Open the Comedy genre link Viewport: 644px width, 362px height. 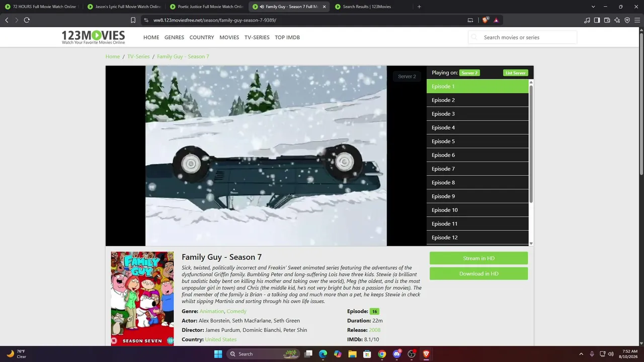pyautogui.click(x=236, y=311)
